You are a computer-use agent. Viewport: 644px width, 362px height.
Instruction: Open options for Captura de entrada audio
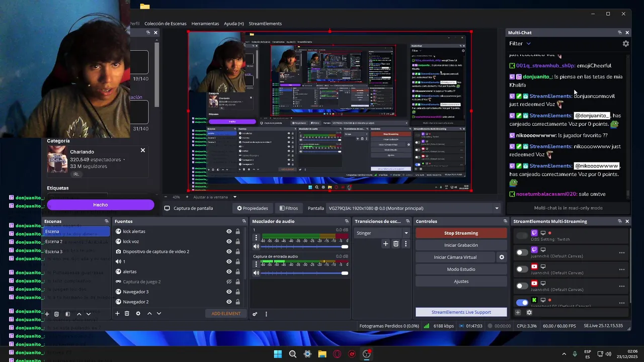[x=256, y=264]
